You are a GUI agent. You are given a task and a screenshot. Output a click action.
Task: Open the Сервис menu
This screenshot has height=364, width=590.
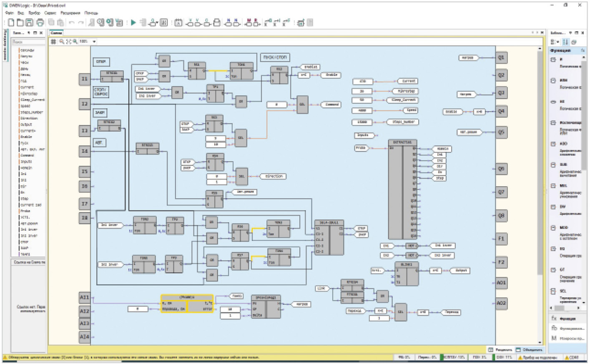[x=50, y=13]
